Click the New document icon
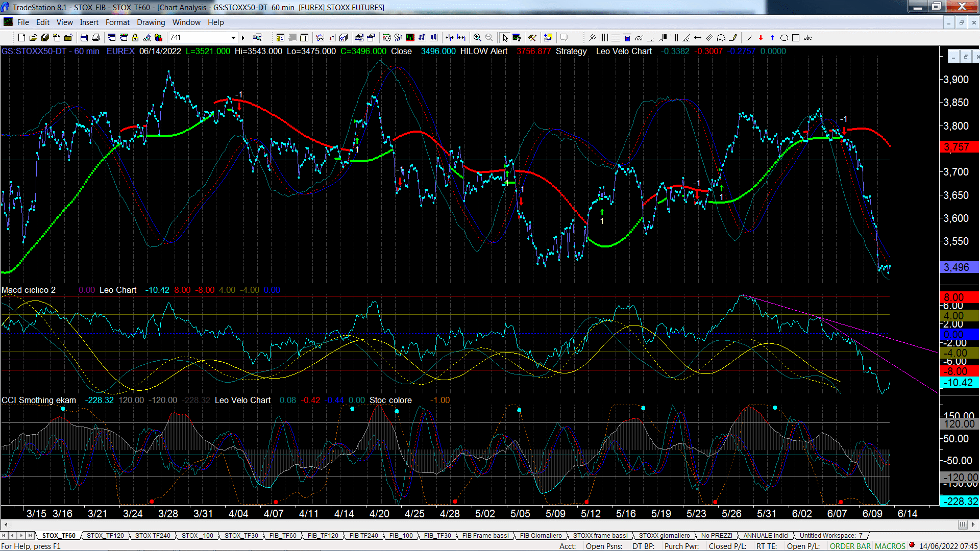980x551 pixels. pos(21,37)
